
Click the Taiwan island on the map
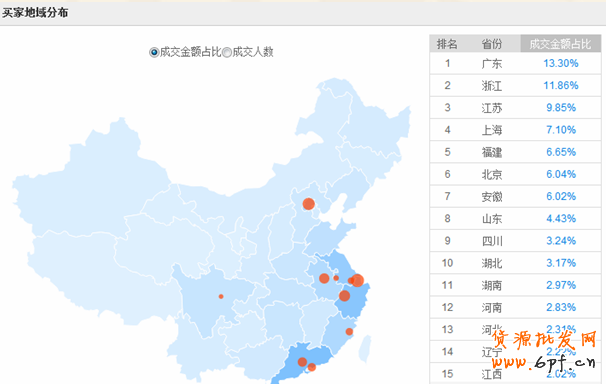(364, 348)
